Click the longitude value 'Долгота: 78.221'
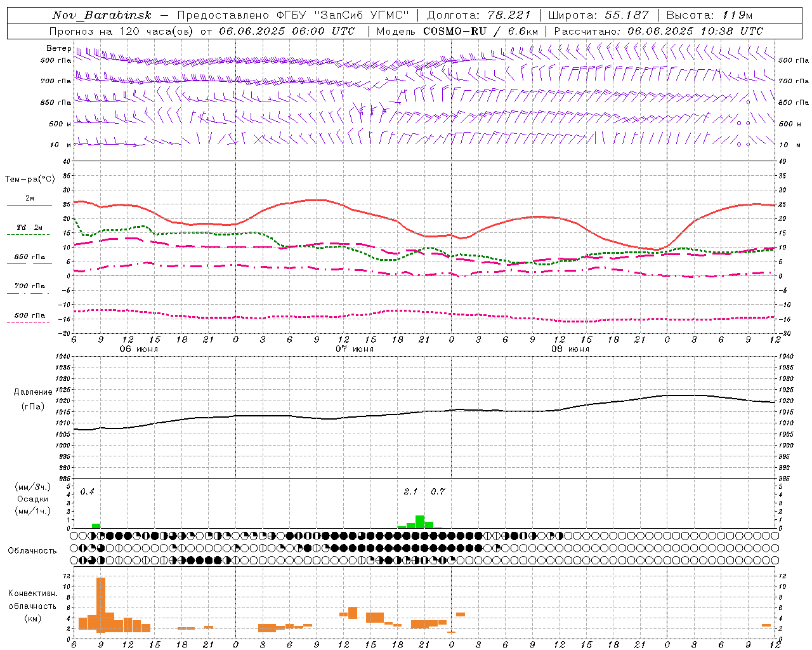Image resolution: width=812 pixels, height=650 pixels. click(x=479, y=15)
